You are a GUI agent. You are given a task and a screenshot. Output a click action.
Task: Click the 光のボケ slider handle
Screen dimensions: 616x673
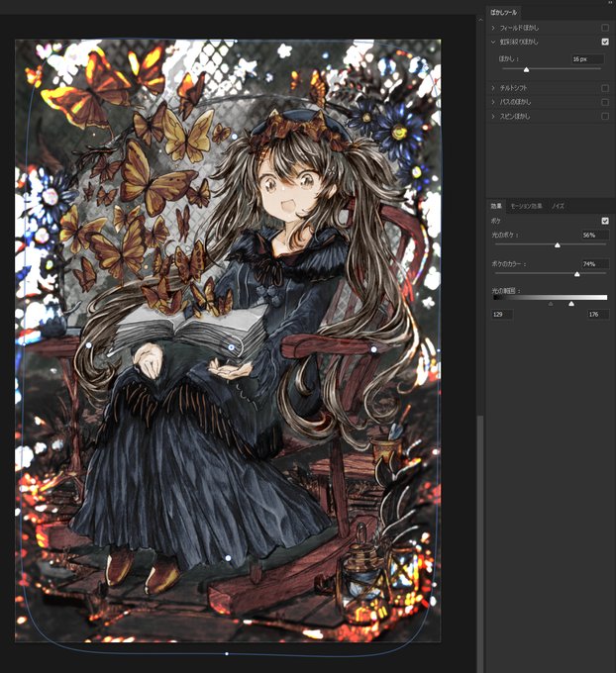558,245
